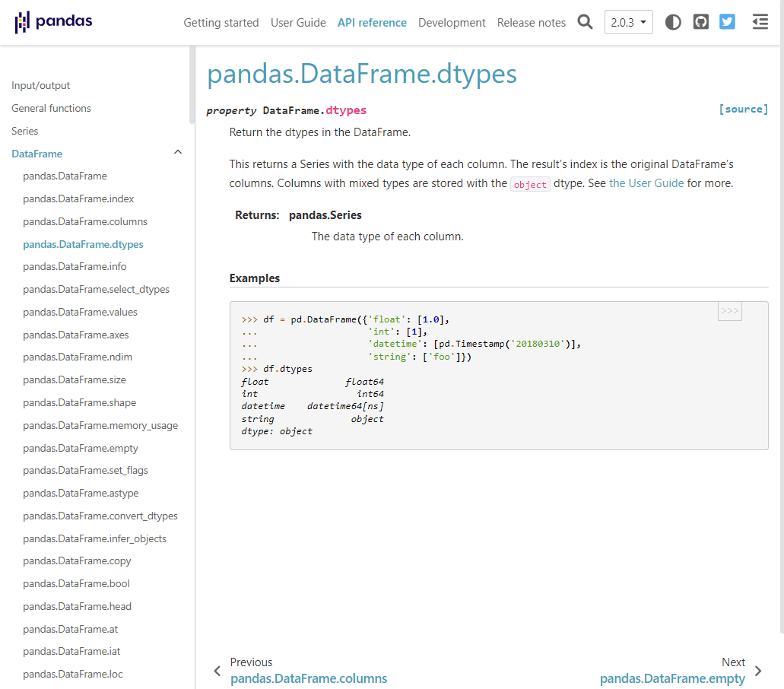Collapse the right sidebar outline icon
This screenshot has height=689, width=784.
point(760,22)
